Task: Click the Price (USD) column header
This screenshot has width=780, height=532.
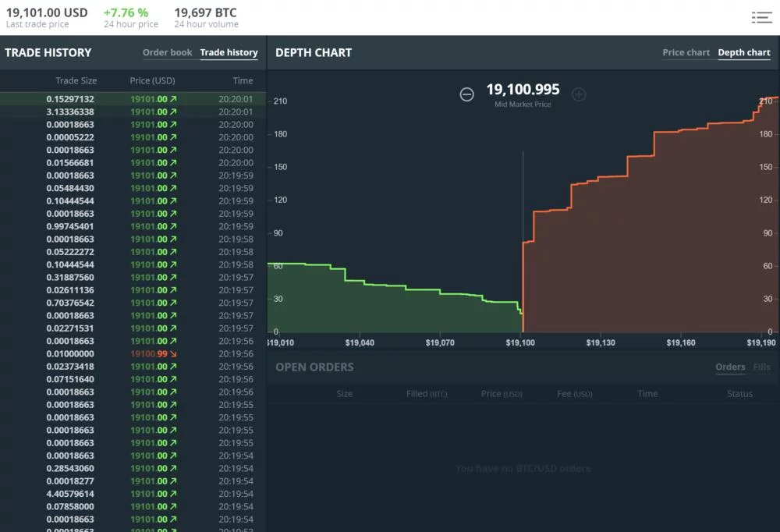Action: (x=152, y=80)
